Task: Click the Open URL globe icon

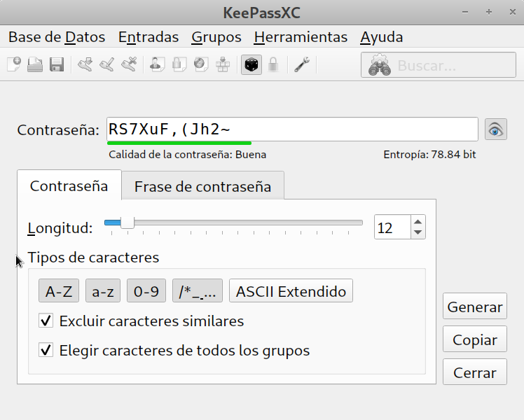Action: tap(201, 64)
